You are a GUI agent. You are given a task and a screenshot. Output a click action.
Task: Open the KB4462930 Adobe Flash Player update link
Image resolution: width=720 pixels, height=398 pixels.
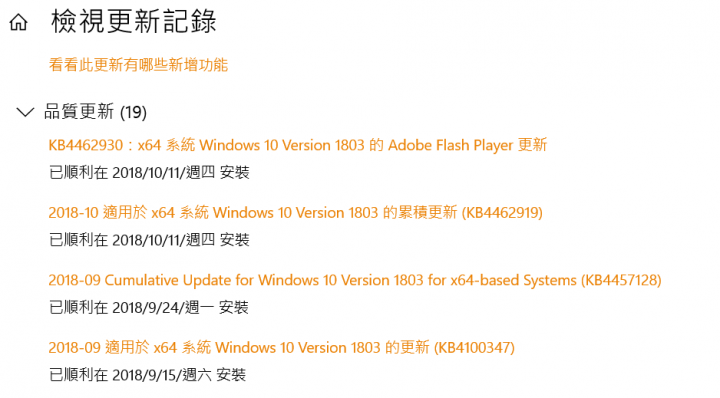click(x=298, y=145)
